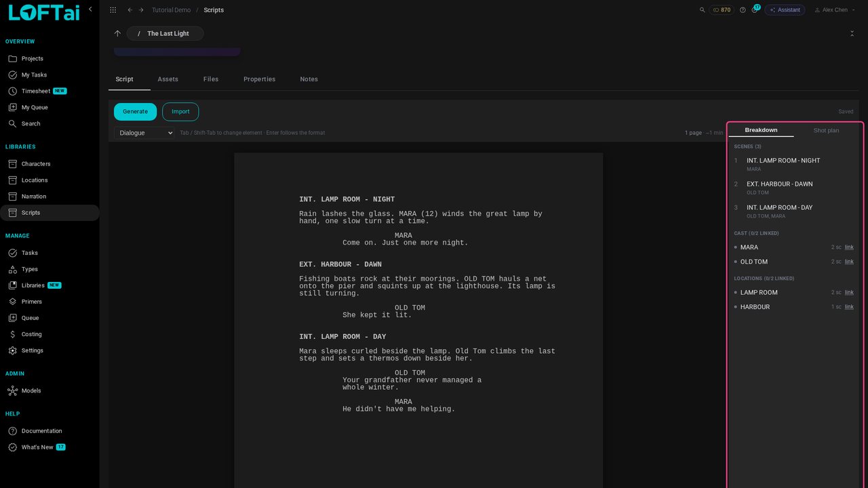Link the HARBOUR location
This screenshot has width=868, height=488.
coord(849,307)
